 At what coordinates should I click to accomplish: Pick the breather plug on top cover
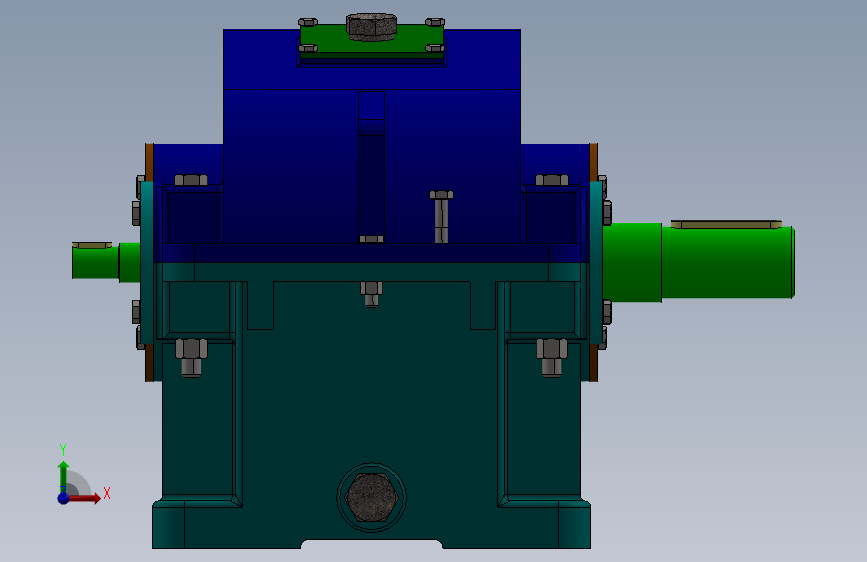click(372, 27)
